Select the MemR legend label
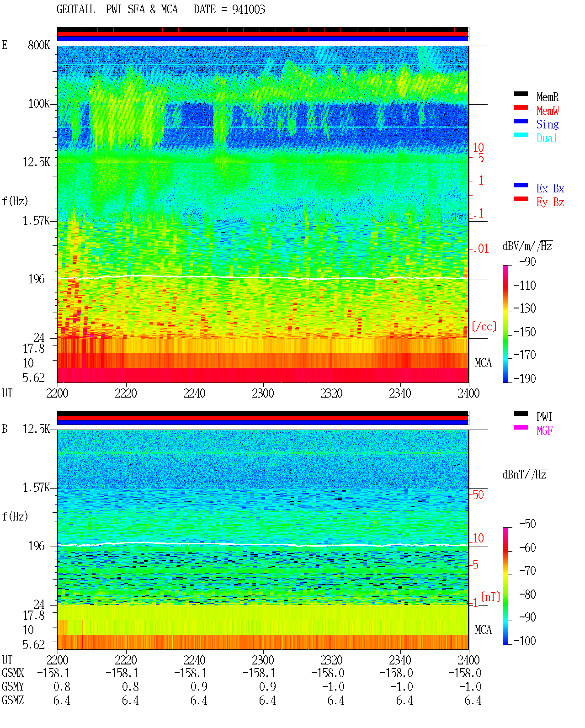This screenshot has width=585, height=728. [548, 97]
